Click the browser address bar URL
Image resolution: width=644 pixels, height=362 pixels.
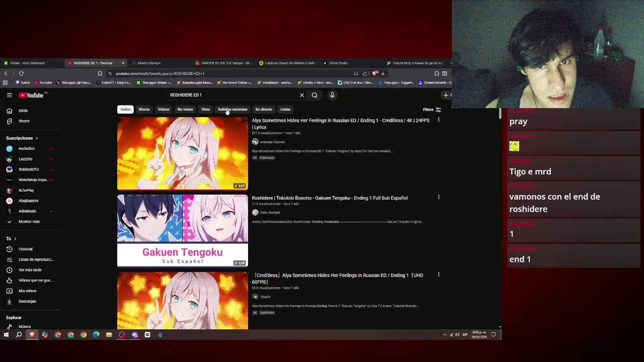tap(160, 73)
